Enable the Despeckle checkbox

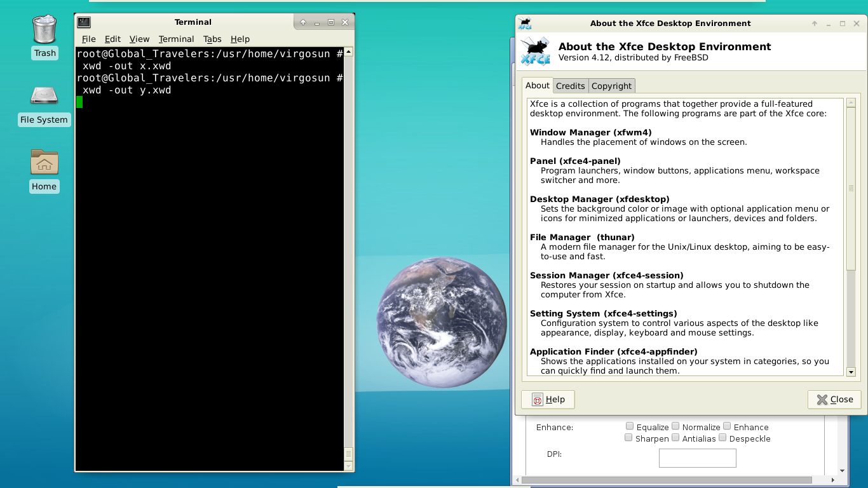click(x=722, y=438)
